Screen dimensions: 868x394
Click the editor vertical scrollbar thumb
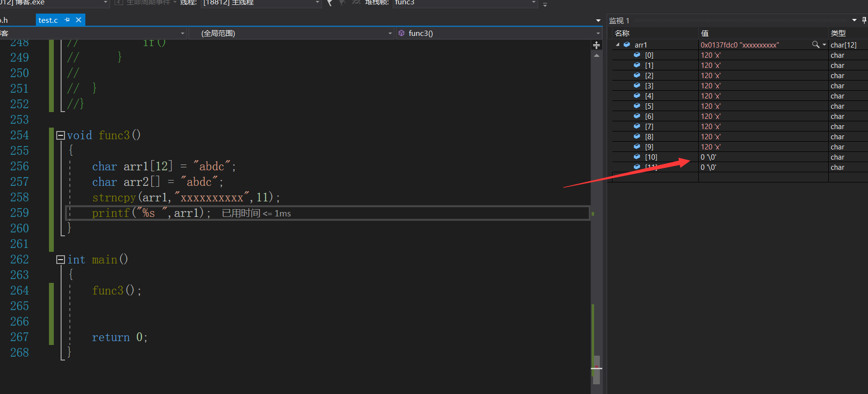(x=596, y=370)
